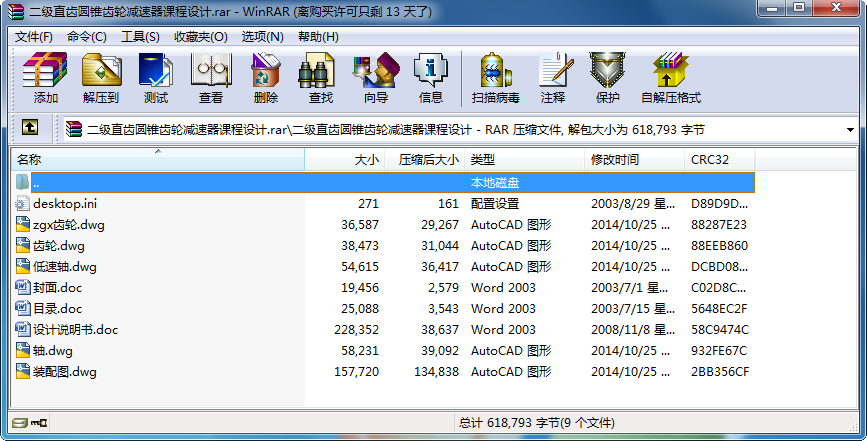The width and height of the screenshot is (867, 441).
Task: Click the 自解压格式 SFX icon
Action: [670, 78]
